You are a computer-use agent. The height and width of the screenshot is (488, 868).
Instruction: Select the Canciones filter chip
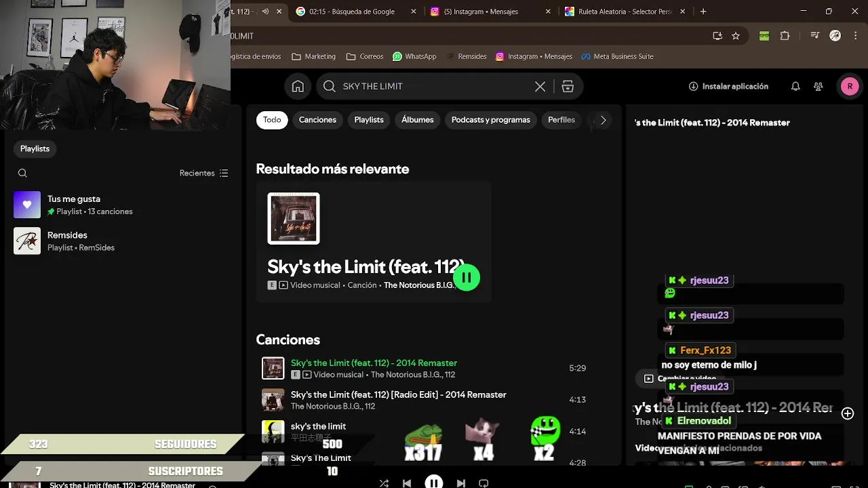point(317,120)
